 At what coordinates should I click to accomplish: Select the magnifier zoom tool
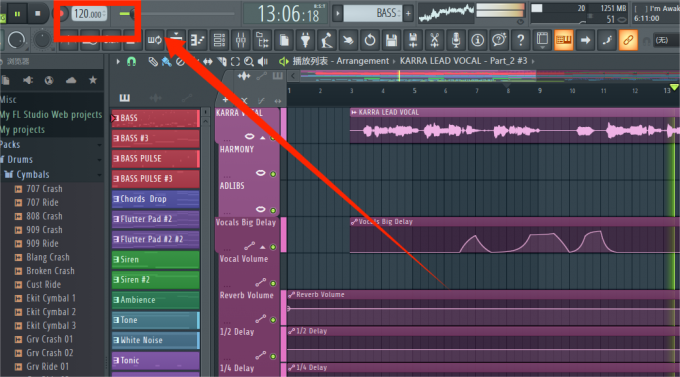pyautogui.click(x=249, y=62)
